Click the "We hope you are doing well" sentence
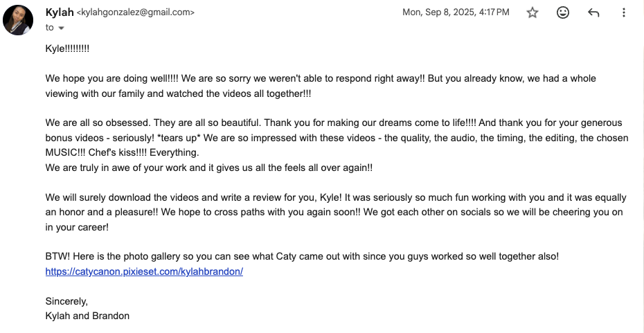The image size is (644, 333). pyautogui.click(x=112, y=78)
